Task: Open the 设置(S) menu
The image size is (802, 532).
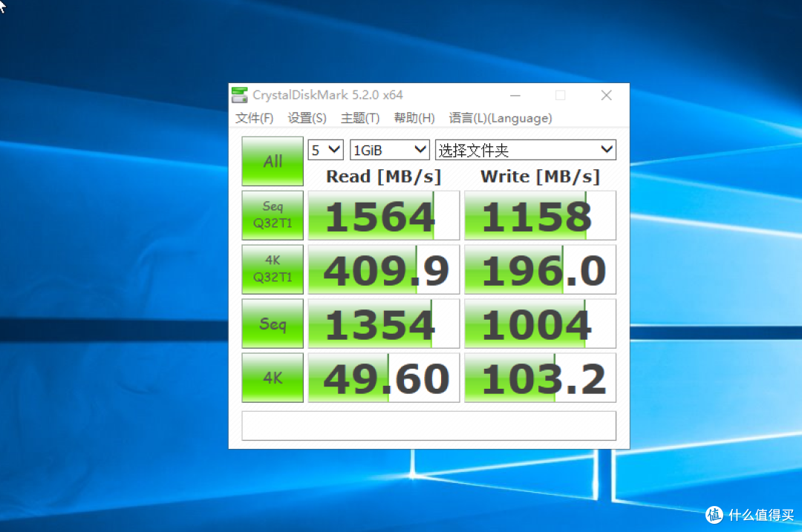Action: [x=307, y=118]
